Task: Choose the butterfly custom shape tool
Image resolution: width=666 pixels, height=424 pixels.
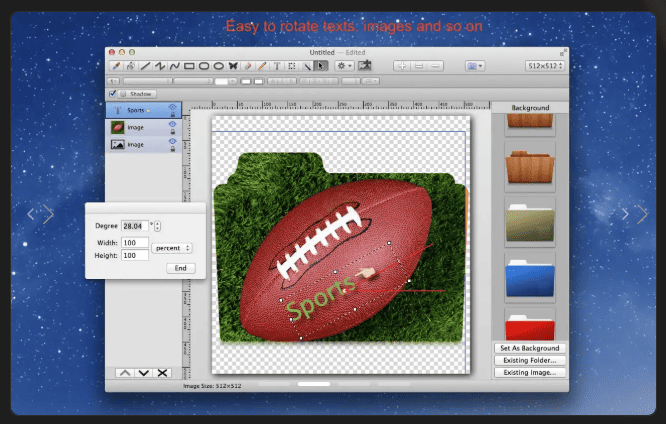Action: (233, 66)
